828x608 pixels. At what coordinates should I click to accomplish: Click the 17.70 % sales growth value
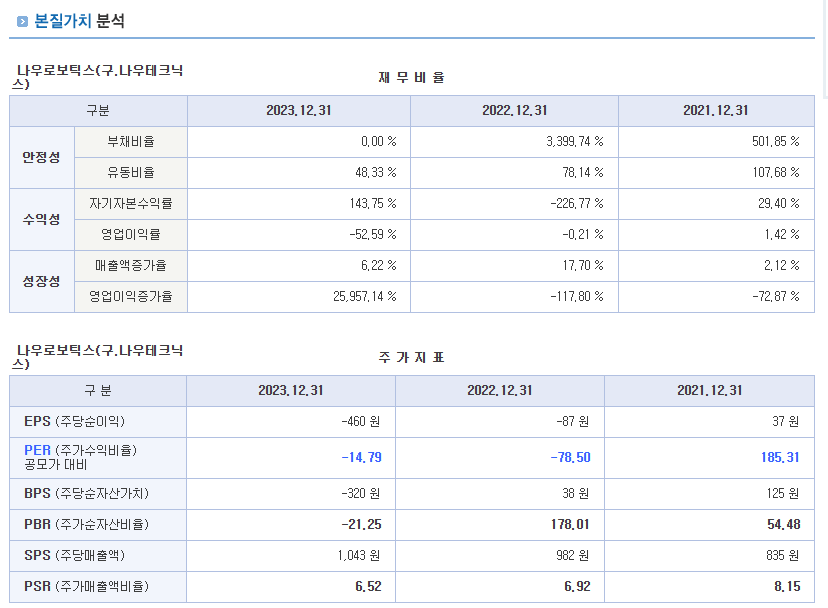coord(583,265)
